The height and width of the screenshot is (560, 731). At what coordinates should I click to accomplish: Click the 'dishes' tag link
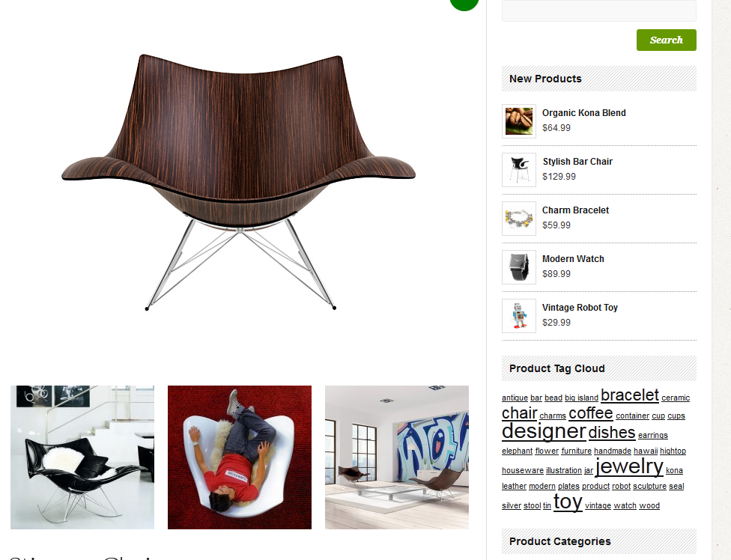(x=612, y=433)
